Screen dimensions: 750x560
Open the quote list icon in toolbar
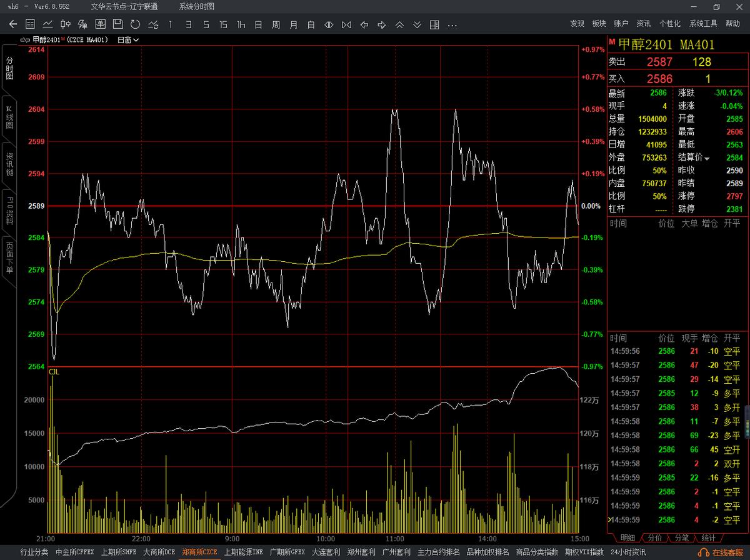pos(30,24)
